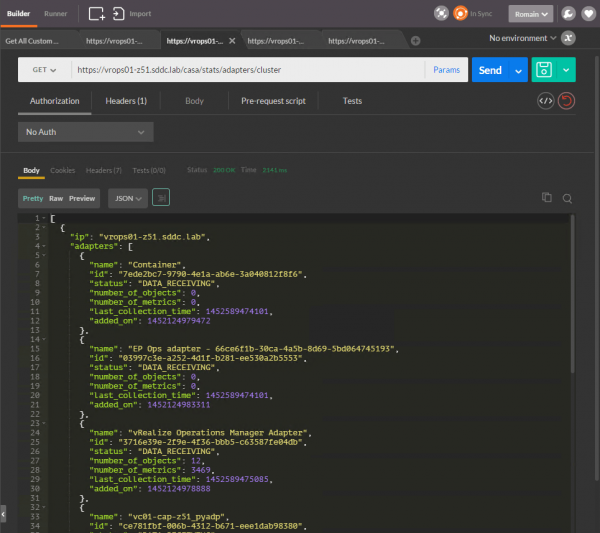
Task: Copy the response body with clipboard icon
Action: coord(547,197)
